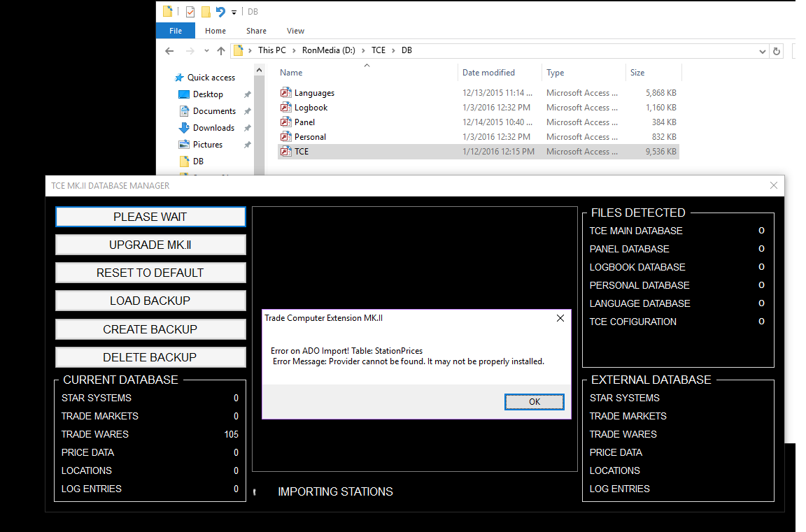Expand the chevron after TCE in path

394,50
